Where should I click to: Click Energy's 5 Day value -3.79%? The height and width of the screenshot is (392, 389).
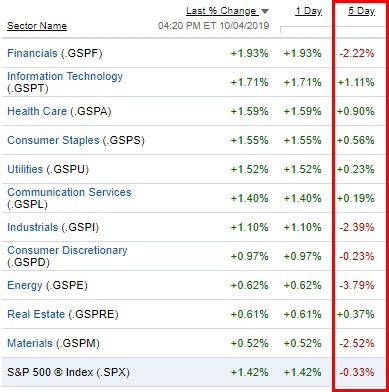(x=357, y=285)
